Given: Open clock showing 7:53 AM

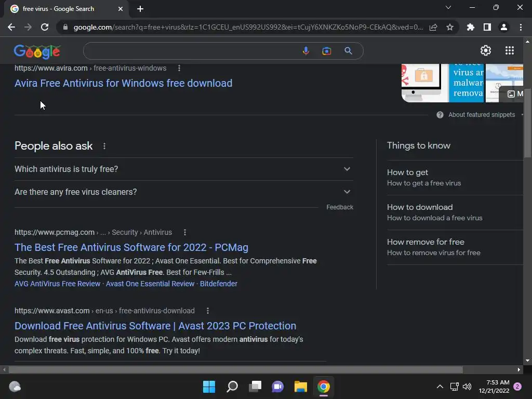Looking at the screenshot, I should (x=494, y=387).
